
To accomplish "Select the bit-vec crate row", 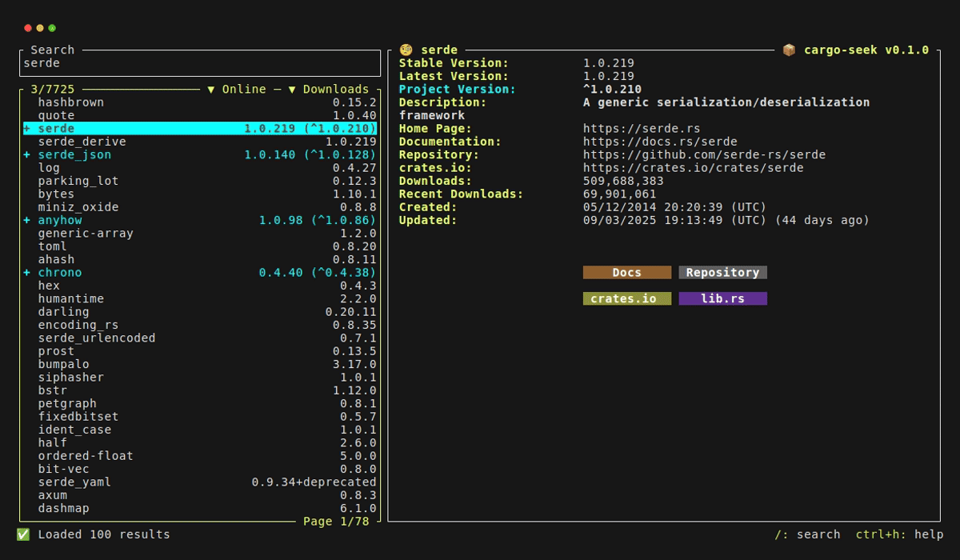I will [200, 469].
